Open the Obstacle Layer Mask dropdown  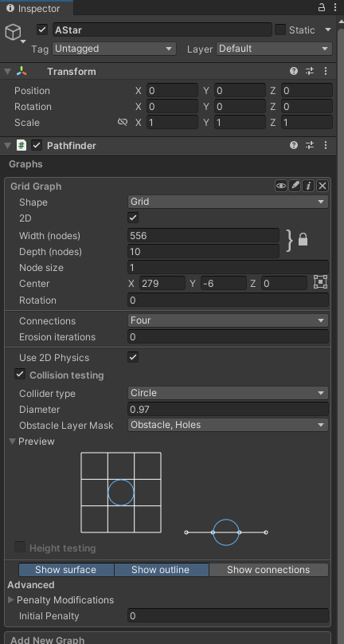[228, 425]
